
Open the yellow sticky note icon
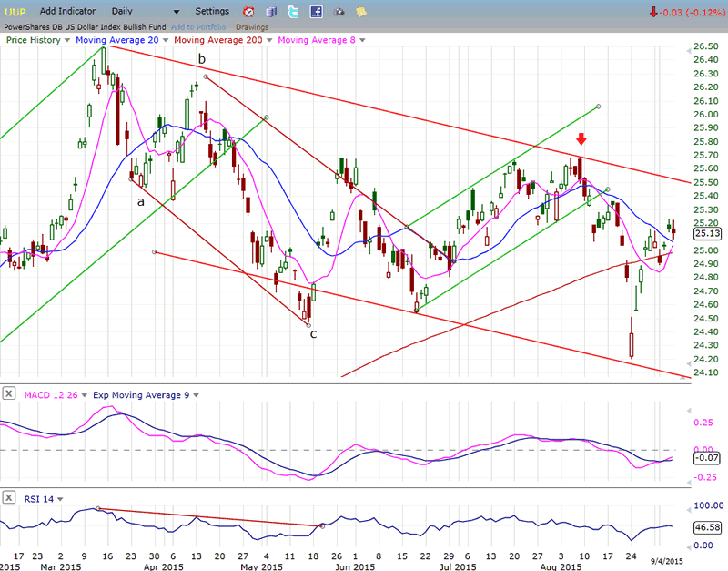(361, 12)
